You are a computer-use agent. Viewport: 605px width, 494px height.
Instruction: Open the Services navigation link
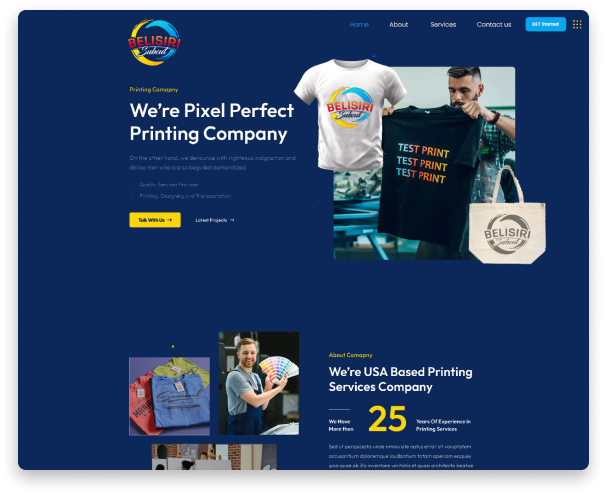point(443,24)
